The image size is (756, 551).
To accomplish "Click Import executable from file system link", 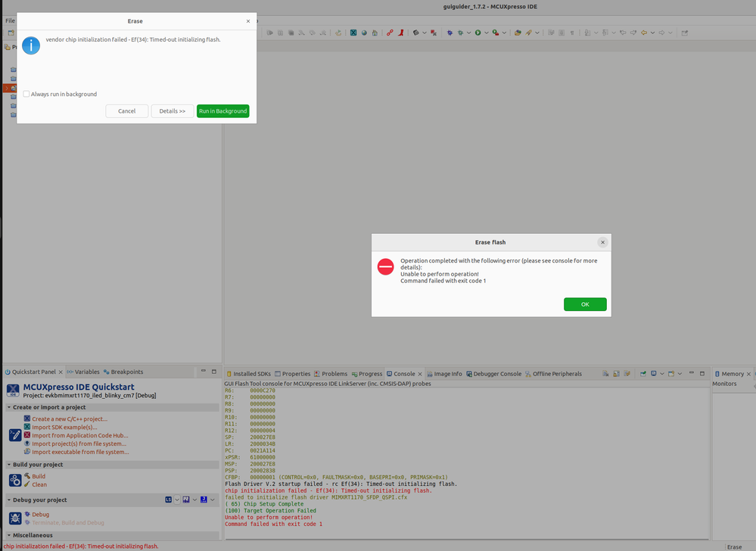I will (80, 452).
